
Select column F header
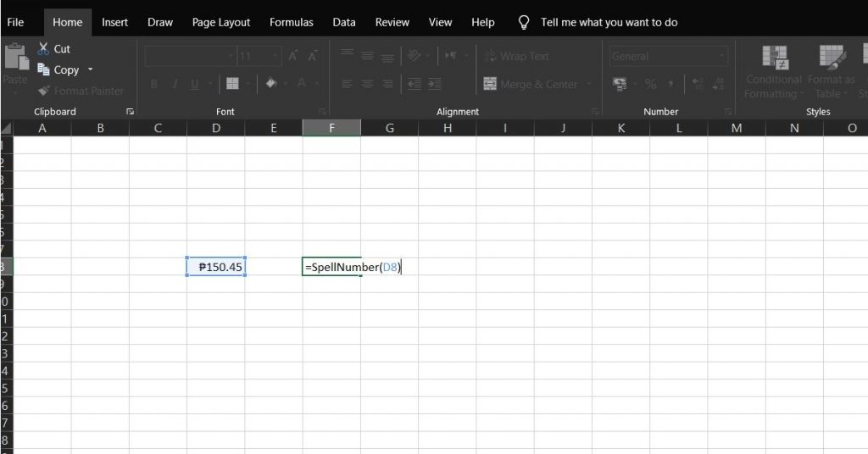331,128
